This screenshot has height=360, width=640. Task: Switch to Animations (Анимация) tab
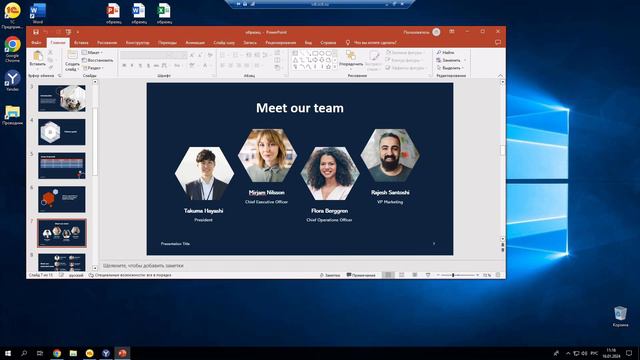click(195, 42)
